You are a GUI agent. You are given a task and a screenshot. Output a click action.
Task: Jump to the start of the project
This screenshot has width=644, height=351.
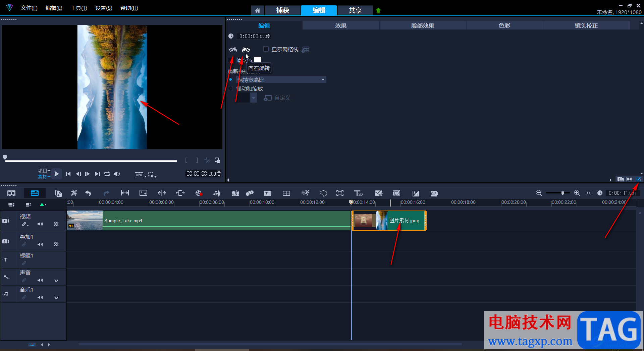coord(68,174)
